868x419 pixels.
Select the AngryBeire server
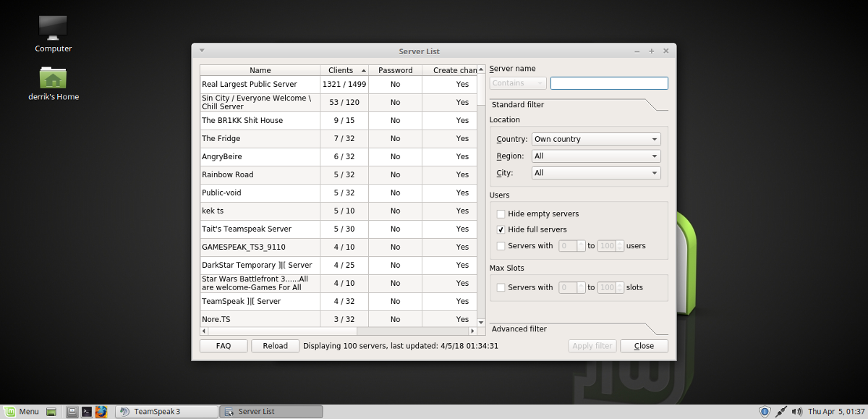pyautogui.click(x=339, y=157)
